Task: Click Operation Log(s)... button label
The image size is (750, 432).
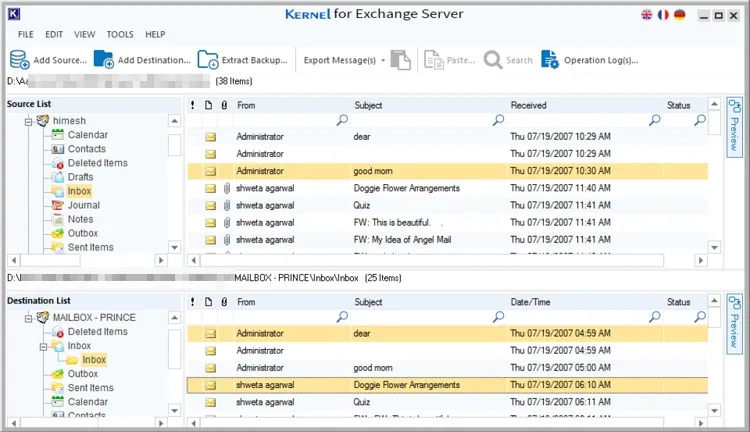Action: coord(601,60)
